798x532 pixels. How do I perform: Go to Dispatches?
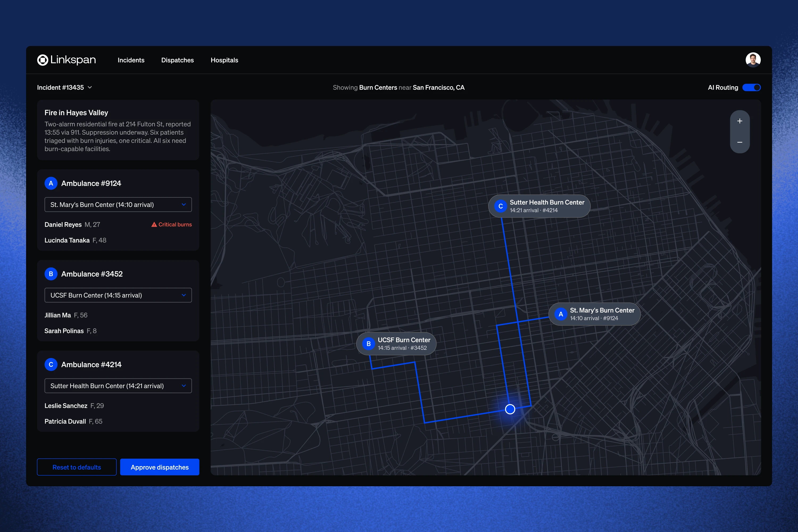coord(177,60)
